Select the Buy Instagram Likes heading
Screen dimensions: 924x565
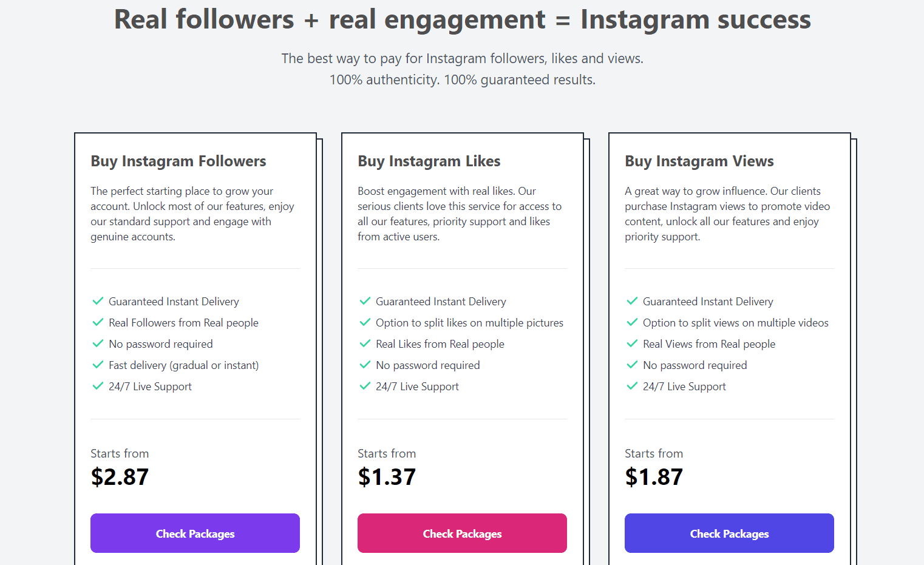[x=429, y=161]
